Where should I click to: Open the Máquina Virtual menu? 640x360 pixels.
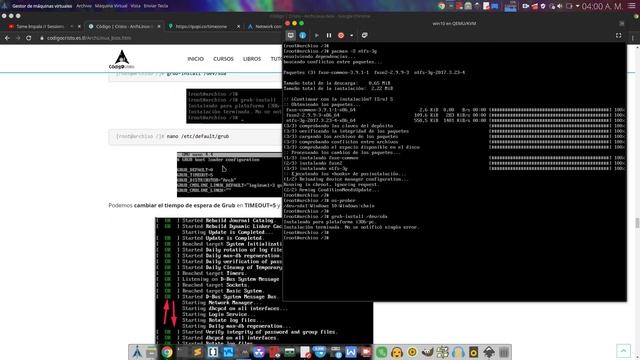[111, 6]
